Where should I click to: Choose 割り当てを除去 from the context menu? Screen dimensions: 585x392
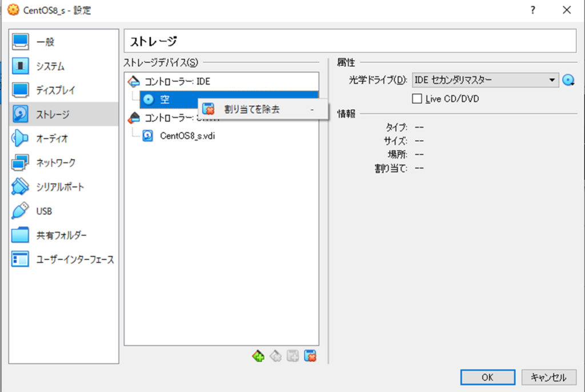click(x=263, y=109)
